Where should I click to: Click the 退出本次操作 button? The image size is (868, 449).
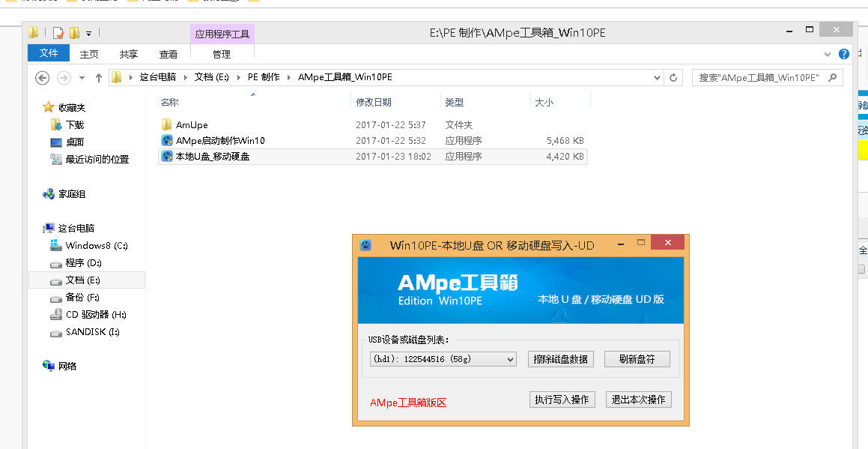pyautogui.click(x=639, y=400)
